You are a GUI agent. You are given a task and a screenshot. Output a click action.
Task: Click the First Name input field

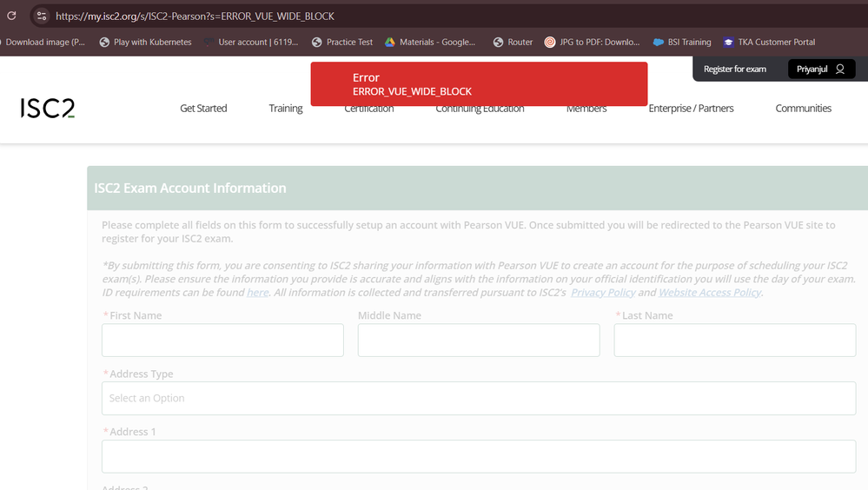[222, 341]
